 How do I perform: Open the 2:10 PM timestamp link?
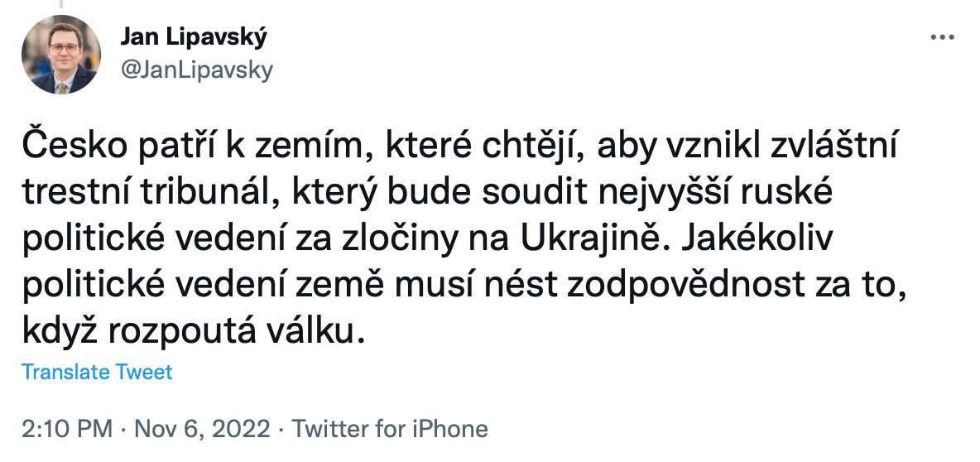(66, 429)
